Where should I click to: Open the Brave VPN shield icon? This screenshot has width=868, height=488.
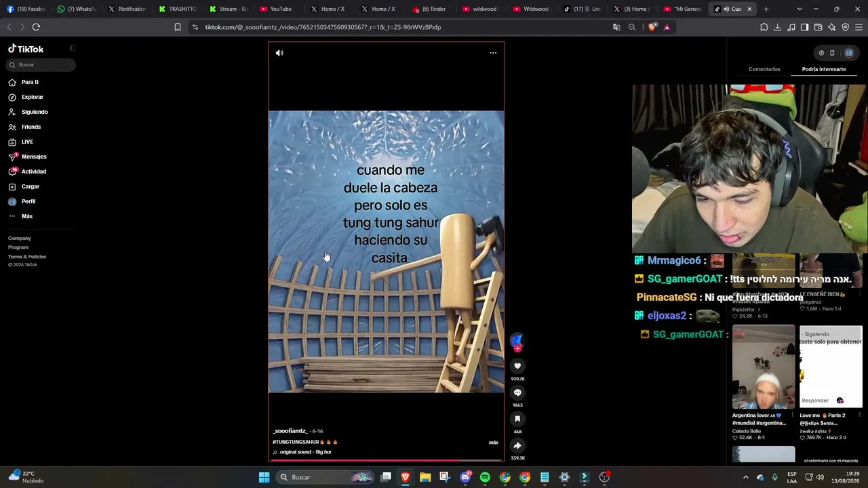[846, 27]
